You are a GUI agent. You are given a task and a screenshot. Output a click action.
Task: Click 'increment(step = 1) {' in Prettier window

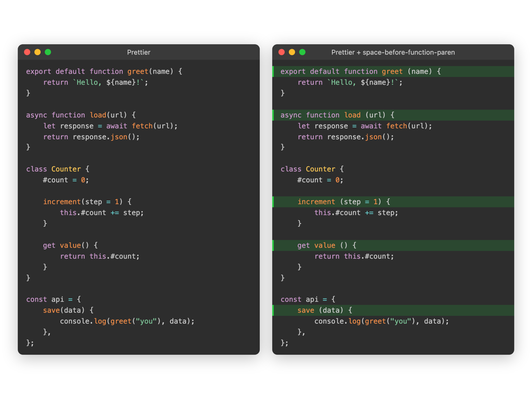[x=87, y=202]
